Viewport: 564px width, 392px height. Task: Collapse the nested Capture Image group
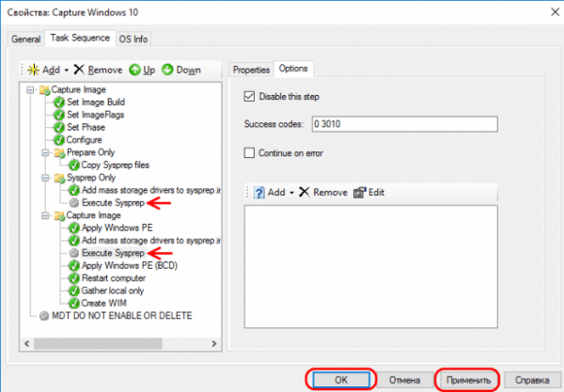(x=45, y=216)
